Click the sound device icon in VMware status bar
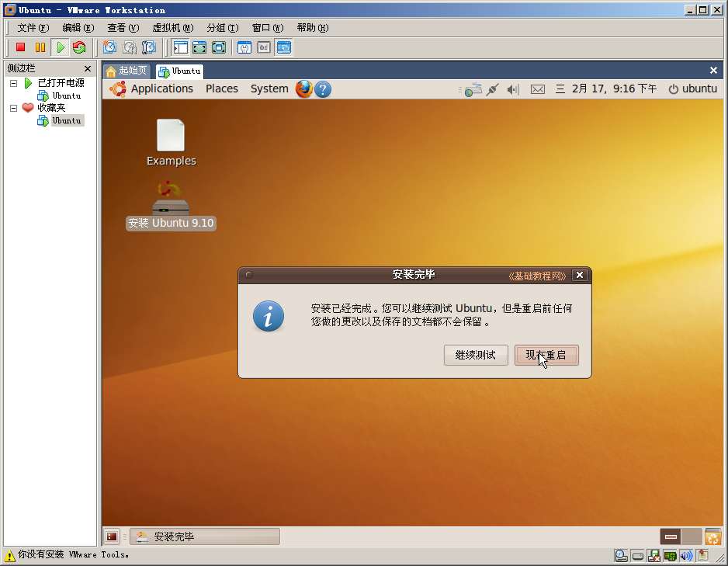 click(x=686, y=556)
